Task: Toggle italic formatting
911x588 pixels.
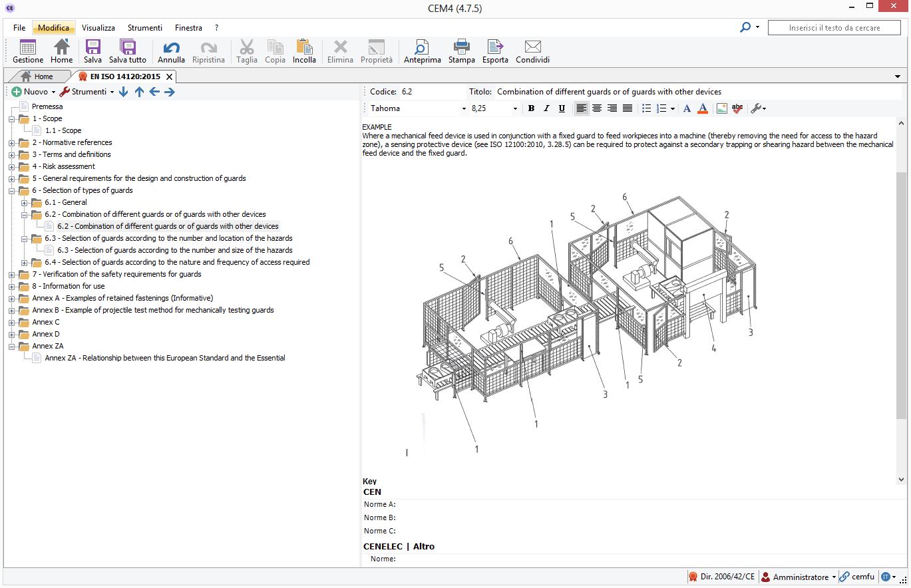Action: 546,108
